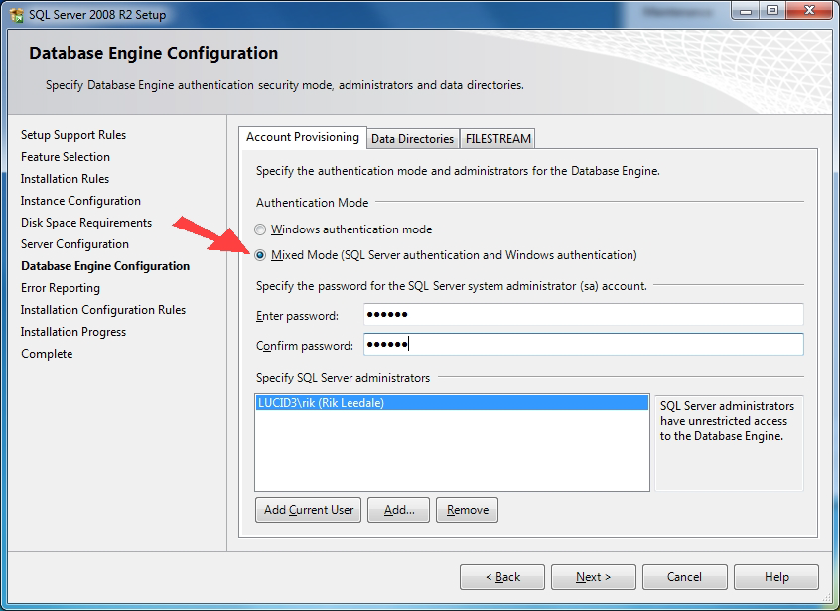Viewport: 840px width, 611px height.
Task: Click the Confirm password field
Action: pos(583,344)
